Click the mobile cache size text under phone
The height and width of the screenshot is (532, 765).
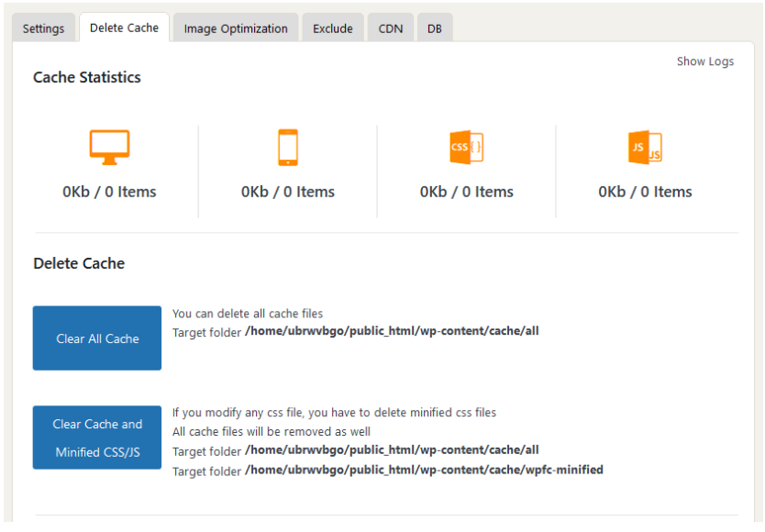pos(288,192)
